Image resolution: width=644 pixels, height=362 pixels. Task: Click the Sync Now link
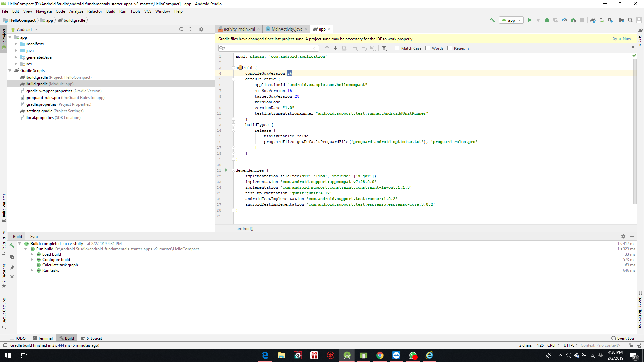click(622, 39)
